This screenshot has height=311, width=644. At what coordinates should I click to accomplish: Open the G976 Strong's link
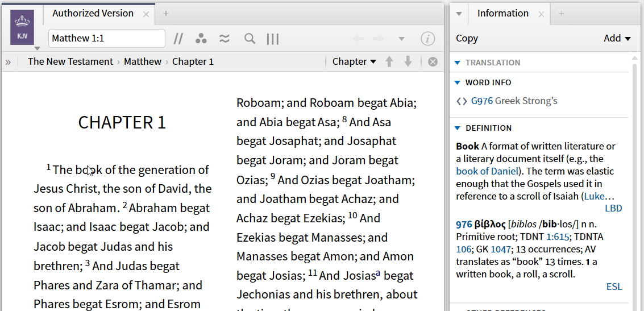point(482,101)
